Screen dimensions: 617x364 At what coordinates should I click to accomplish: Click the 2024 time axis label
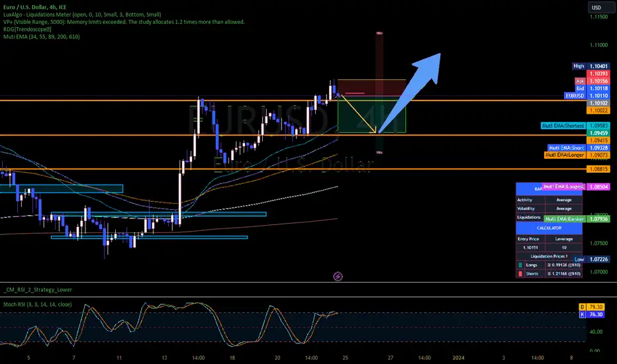(458, 357)
